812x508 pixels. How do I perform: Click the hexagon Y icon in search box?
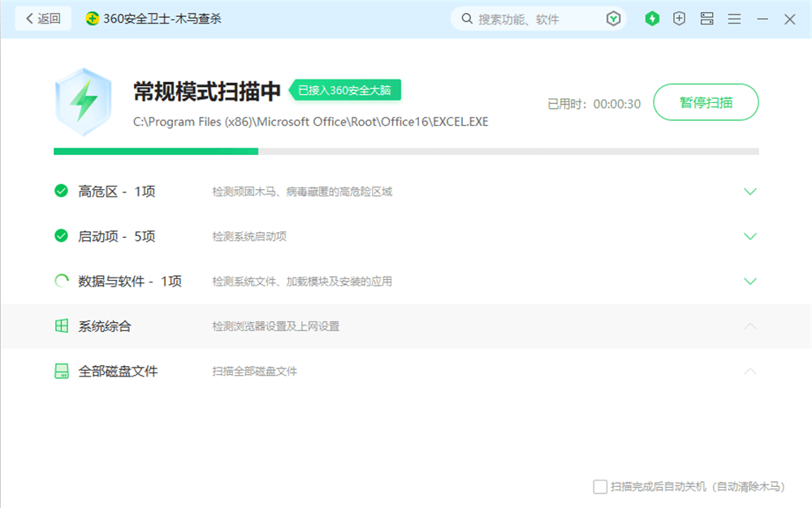coord(614,19)
